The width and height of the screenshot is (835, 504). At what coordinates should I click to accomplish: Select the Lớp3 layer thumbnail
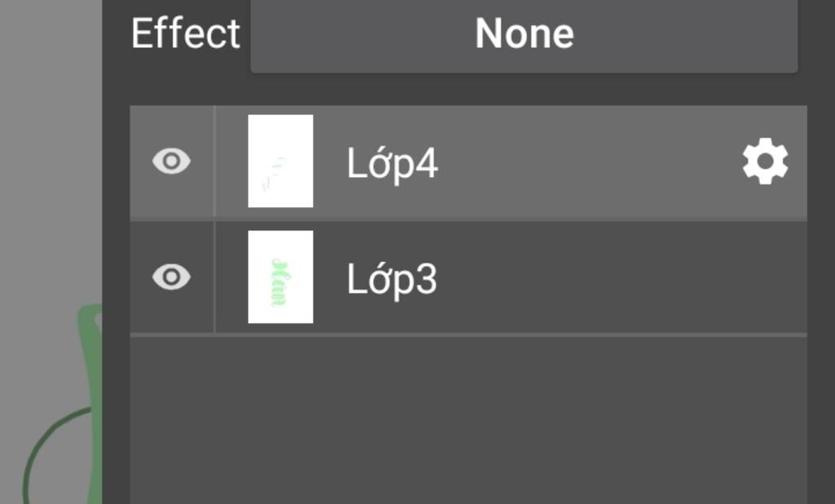click(x=281, y=277)
